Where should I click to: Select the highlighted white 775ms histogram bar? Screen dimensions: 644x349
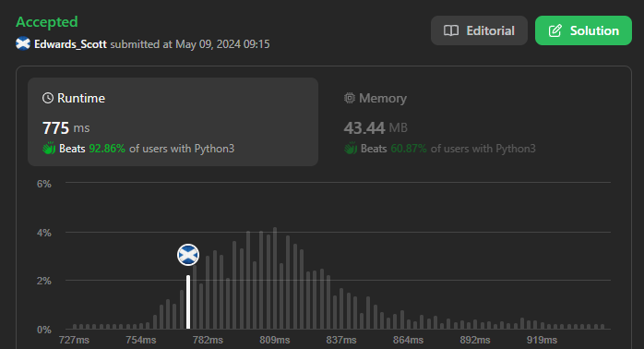tap(188, 302)
